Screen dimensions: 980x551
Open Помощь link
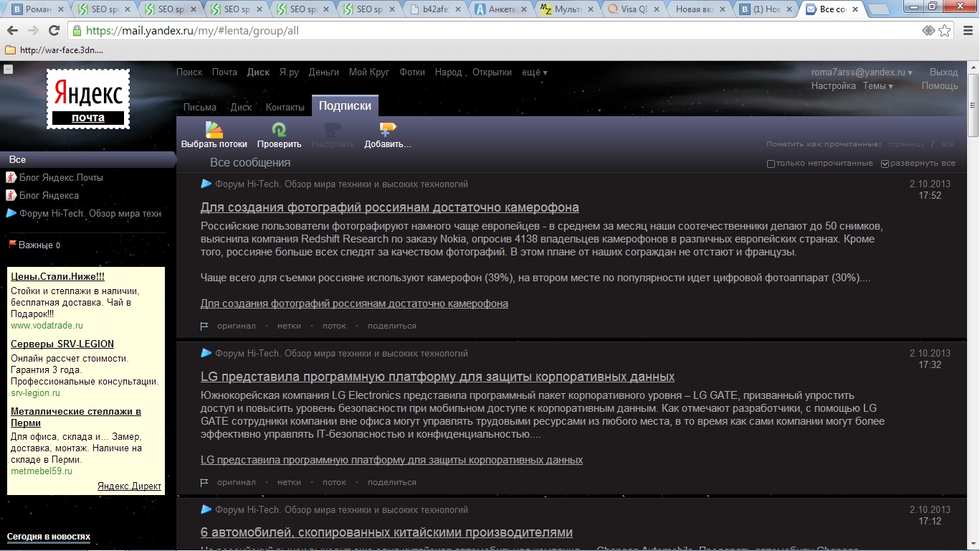click(940, 86)
